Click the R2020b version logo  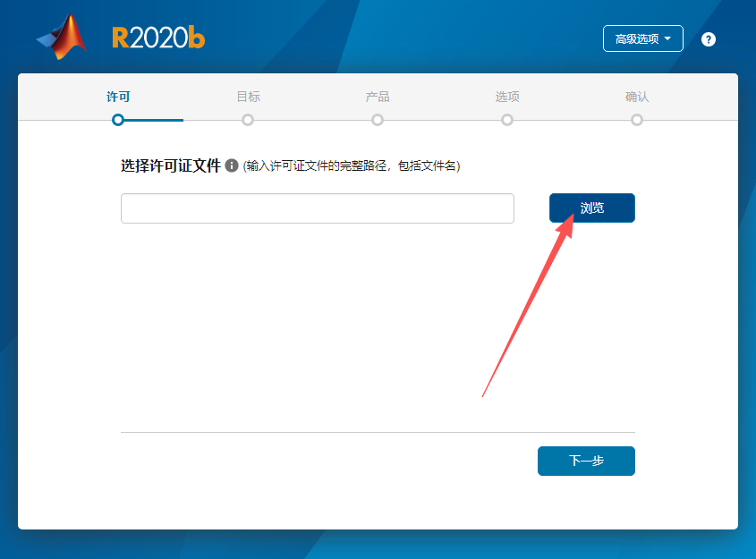157,38
